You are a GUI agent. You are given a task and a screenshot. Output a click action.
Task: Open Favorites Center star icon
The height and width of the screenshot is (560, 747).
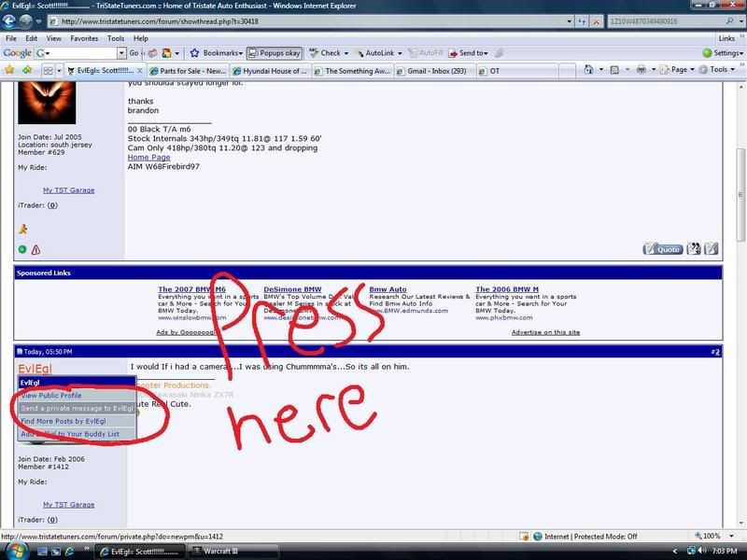pos(9,70)
